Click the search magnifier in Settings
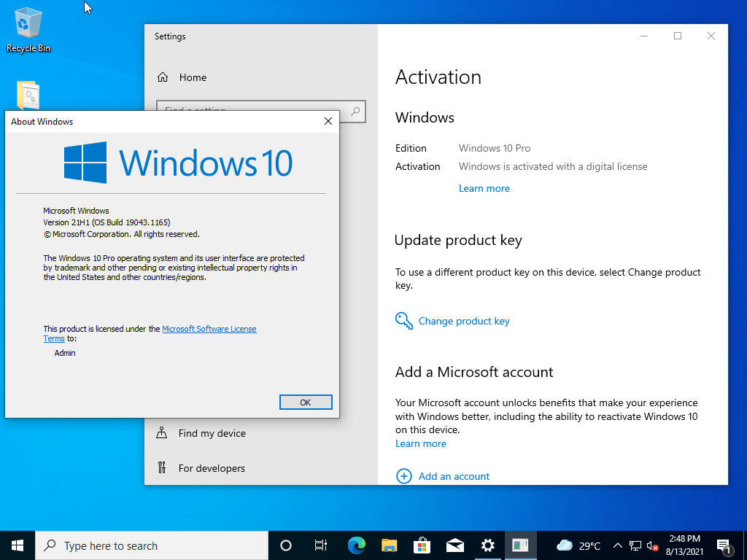Image resolution: width=747 pixels, height=560 pixels. [355, 112]
